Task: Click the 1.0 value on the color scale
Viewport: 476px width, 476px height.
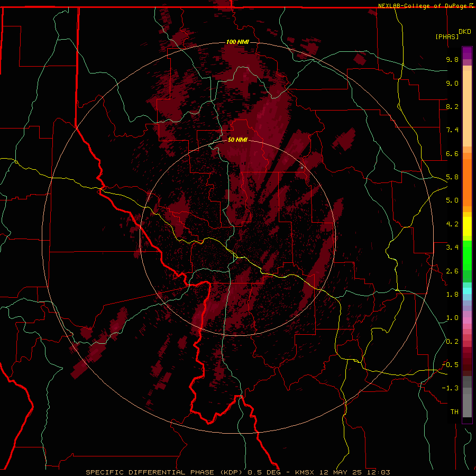Action: [x=452, y=318]
